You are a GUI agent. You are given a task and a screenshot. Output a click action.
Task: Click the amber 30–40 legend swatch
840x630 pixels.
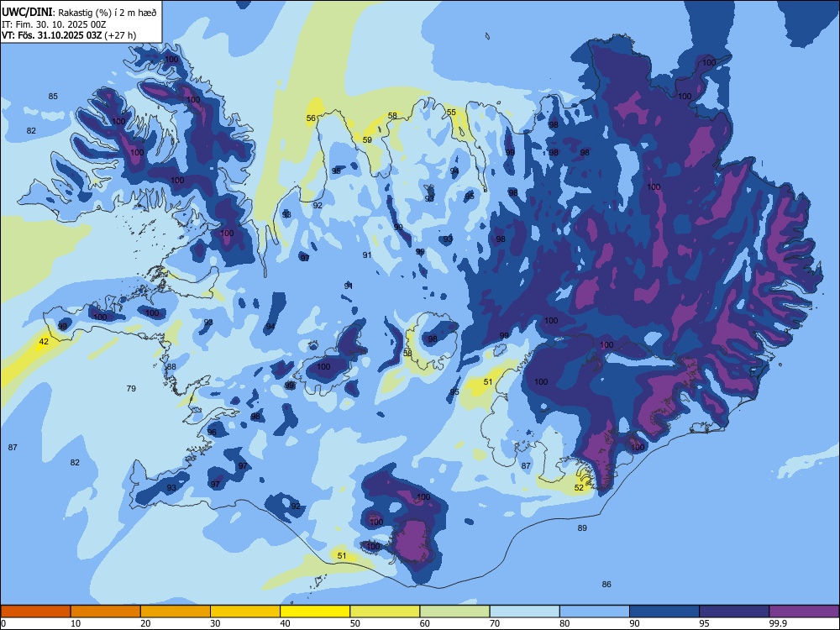(245, 612)
